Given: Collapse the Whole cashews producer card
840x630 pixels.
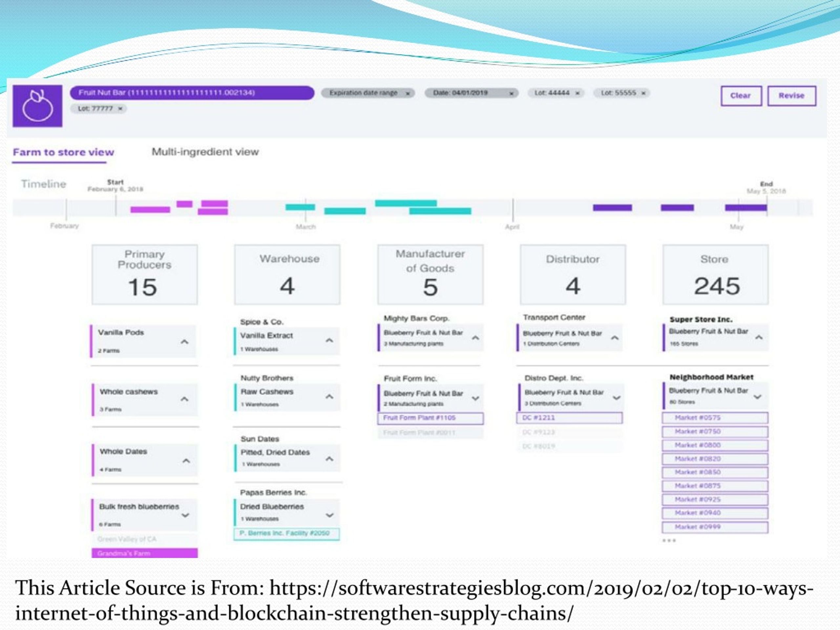Looking at the screenshot, I should click(x=184, y=399).
